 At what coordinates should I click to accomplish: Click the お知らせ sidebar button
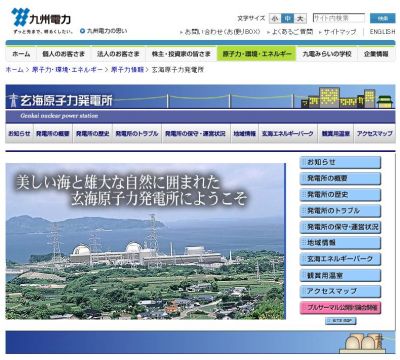[340, 162]
